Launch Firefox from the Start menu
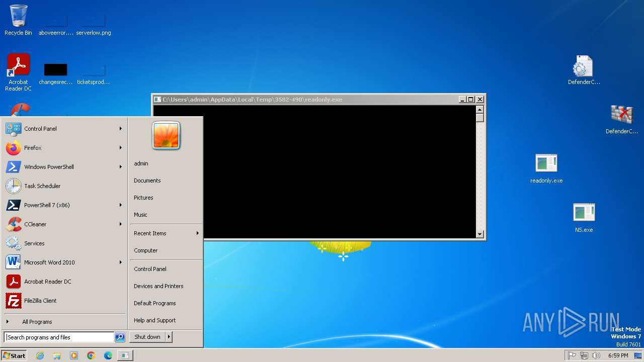The width and height of the screenshot is (644, 362). point(64,148)
